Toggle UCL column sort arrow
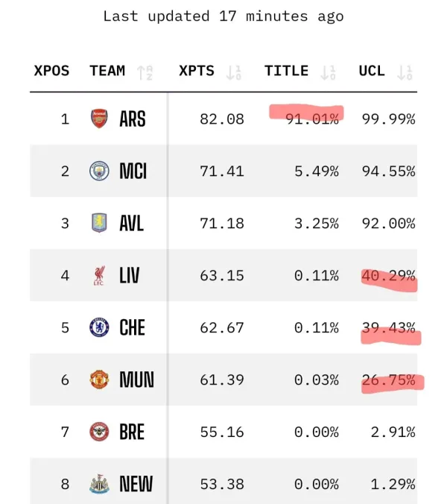 [x=405, y=73]
